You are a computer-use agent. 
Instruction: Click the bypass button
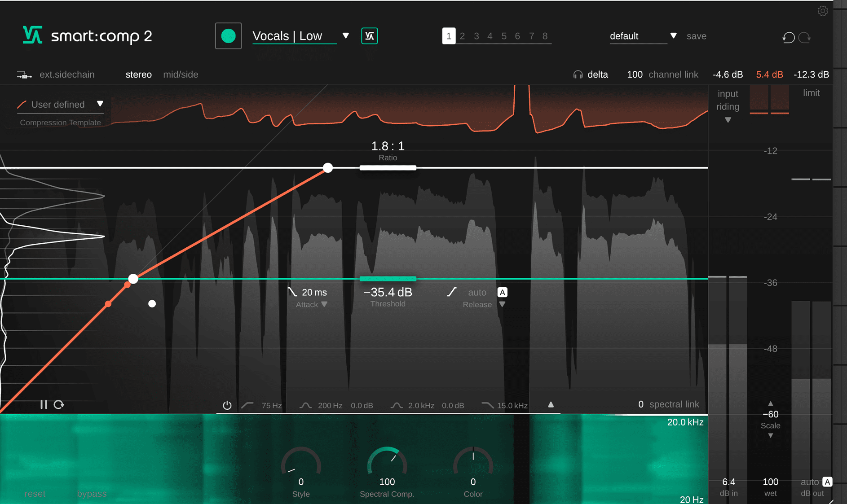[x=92, y=494]
